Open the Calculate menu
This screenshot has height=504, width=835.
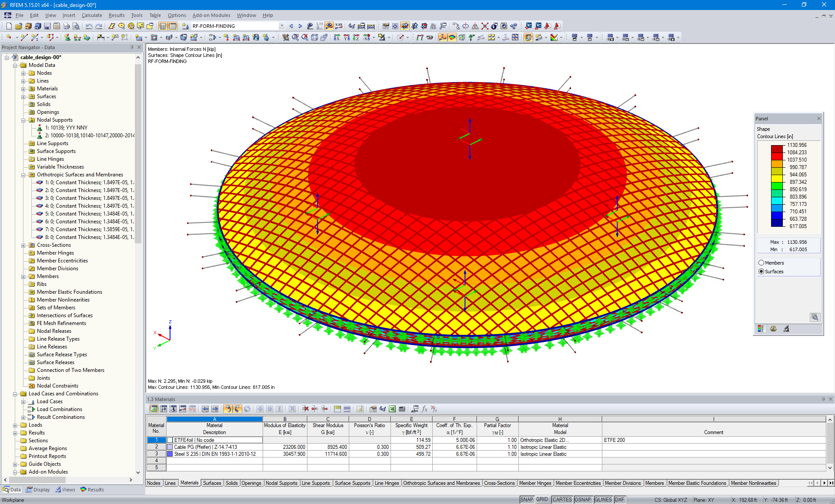click(x=92, y=15)
